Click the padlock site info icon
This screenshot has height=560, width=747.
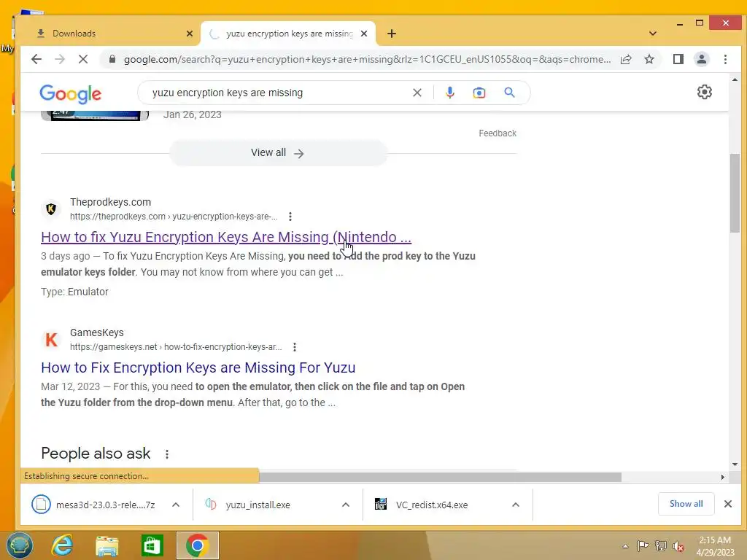(112, 59)
